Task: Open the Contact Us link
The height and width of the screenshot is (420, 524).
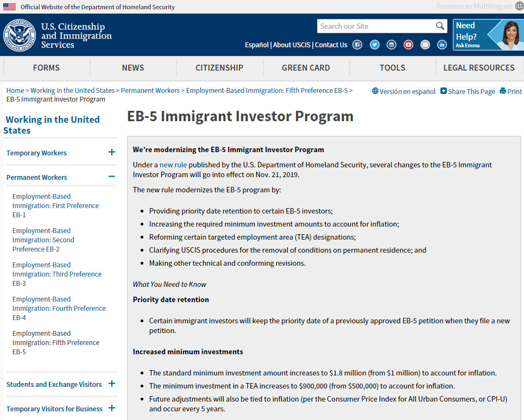Action: tap(331, 45)
